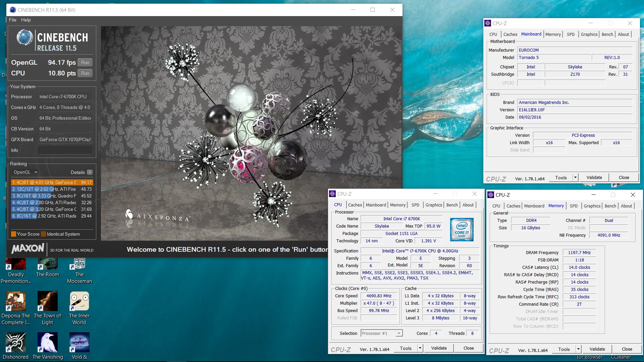This screenshot has width=644, height=362.
Task: Open Void & Meddler desktop shortcut
Action: (79, 346)
